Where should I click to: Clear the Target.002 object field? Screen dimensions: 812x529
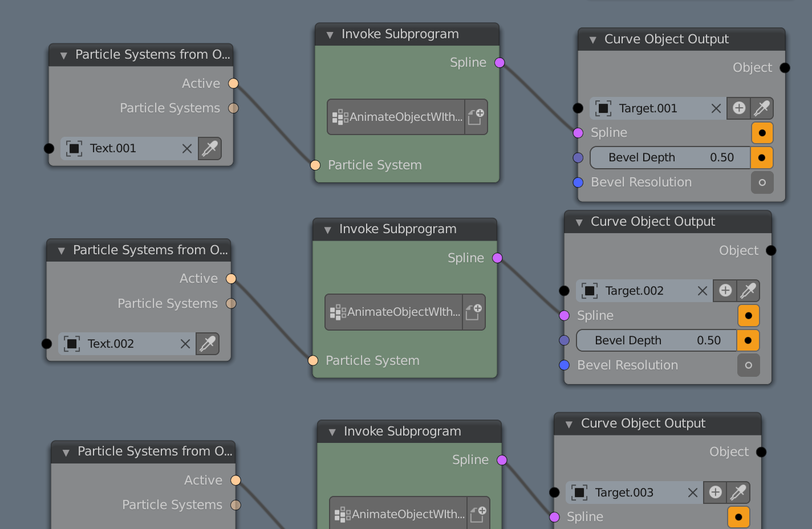[703, 291]
